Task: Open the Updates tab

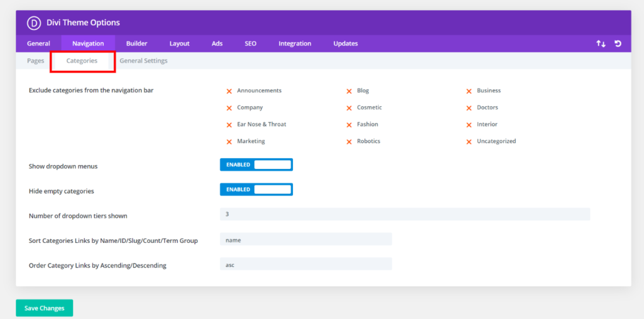Action: pyautogui.click(x=345, y=43)
